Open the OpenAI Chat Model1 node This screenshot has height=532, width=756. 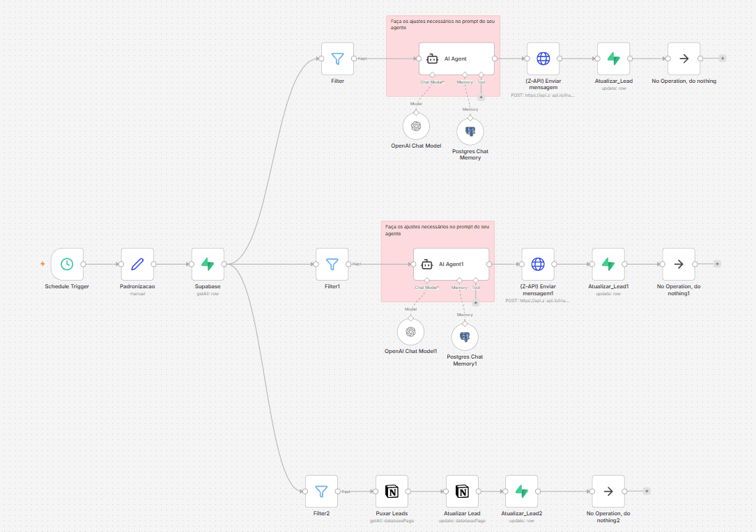pyautogui.click(x=411, y=331)
